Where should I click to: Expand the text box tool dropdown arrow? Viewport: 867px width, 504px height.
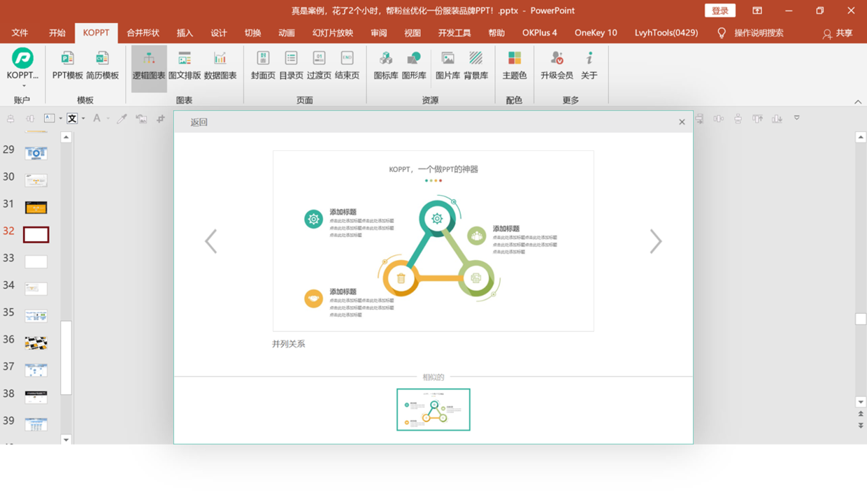click(61, 119)
